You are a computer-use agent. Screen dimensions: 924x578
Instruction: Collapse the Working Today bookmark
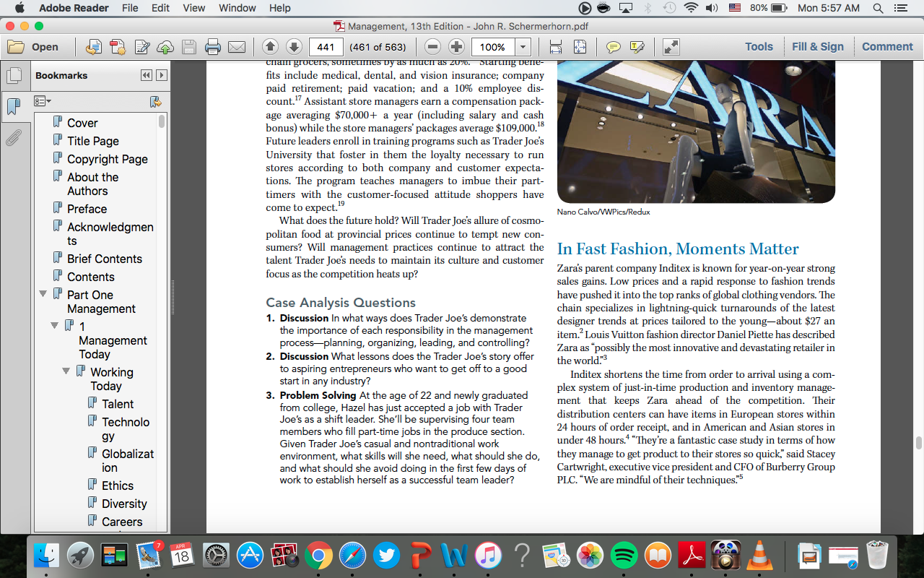pos(66,371)
